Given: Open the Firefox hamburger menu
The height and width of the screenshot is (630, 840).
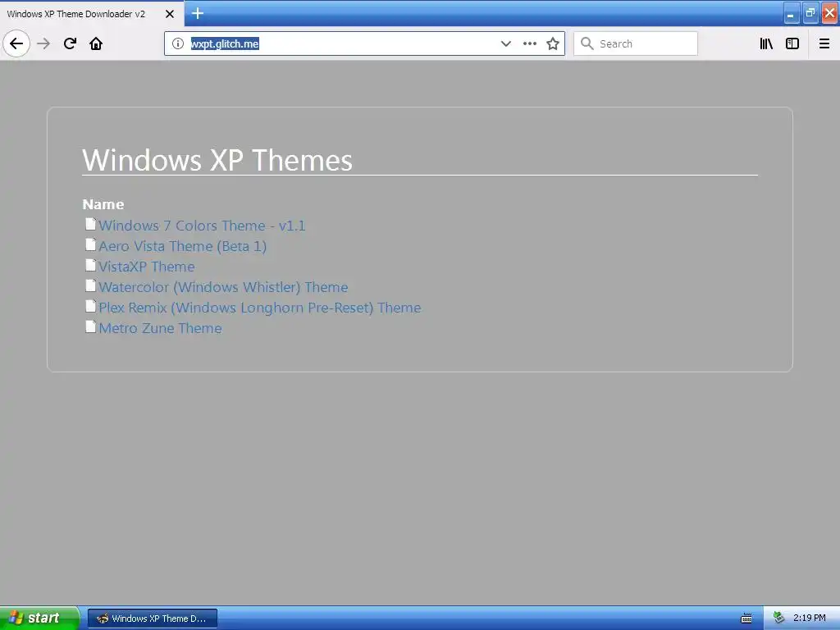Looking at the screenshot, I should [x=824, y=43].
